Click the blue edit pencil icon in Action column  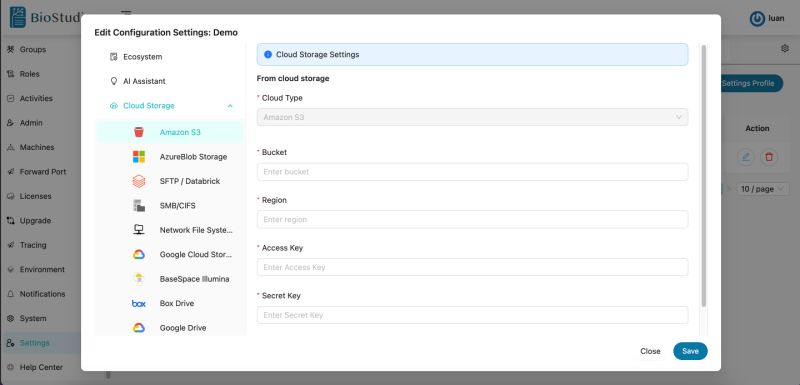point(746,157)
